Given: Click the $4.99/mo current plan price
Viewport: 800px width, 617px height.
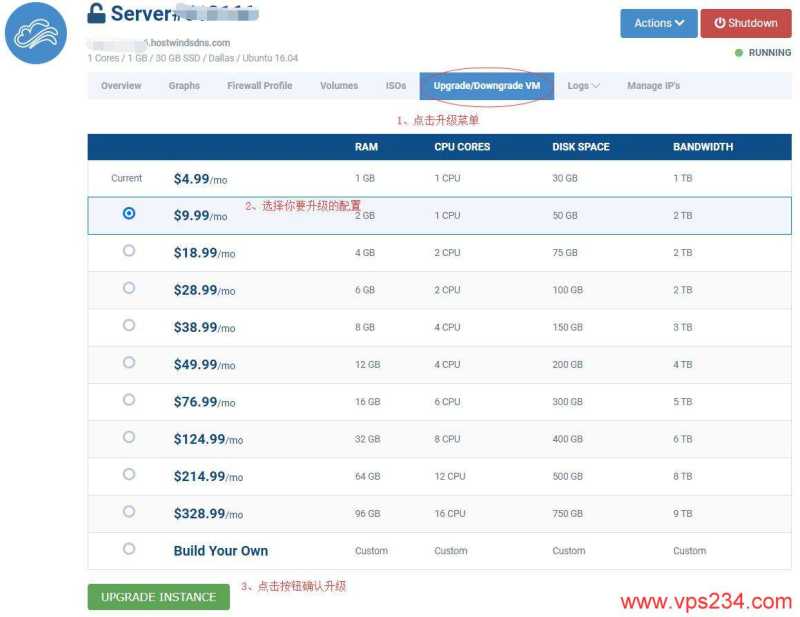Looking at the screenshot, I should [x=200, y=179].
